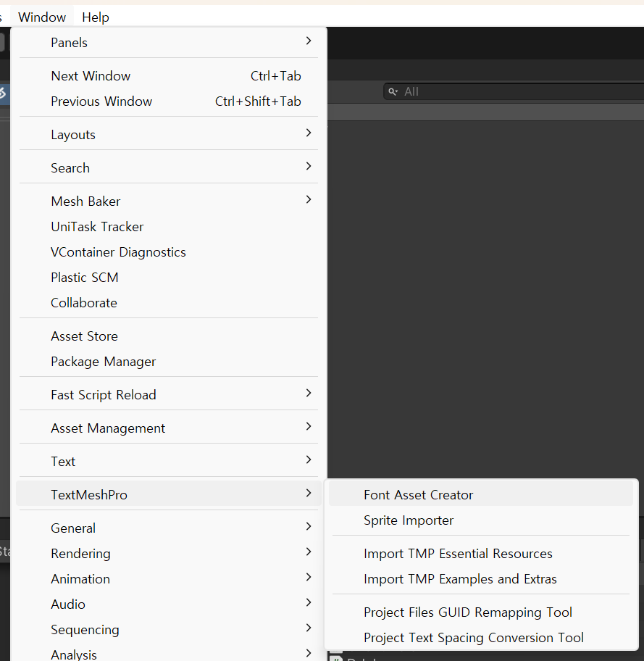Expand the Sequencing submenu
Image resolution: width=644 pixels, height=661 pixels.
point(169,629)
